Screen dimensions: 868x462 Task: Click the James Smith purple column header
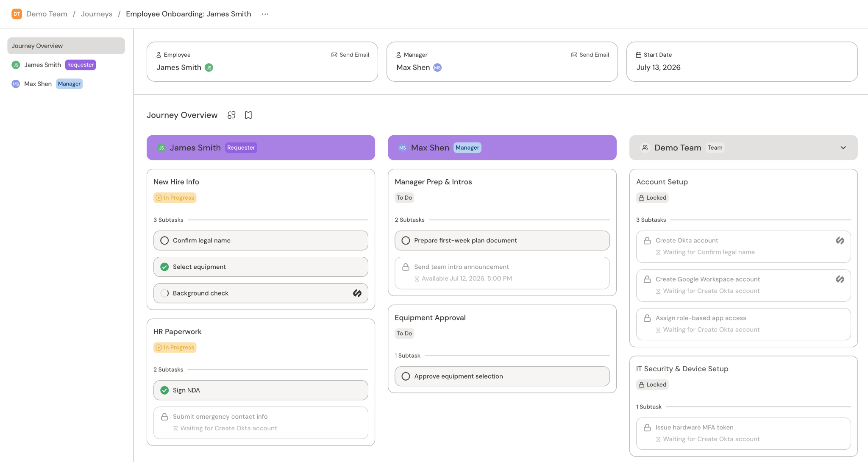click(x=261, y=148)
